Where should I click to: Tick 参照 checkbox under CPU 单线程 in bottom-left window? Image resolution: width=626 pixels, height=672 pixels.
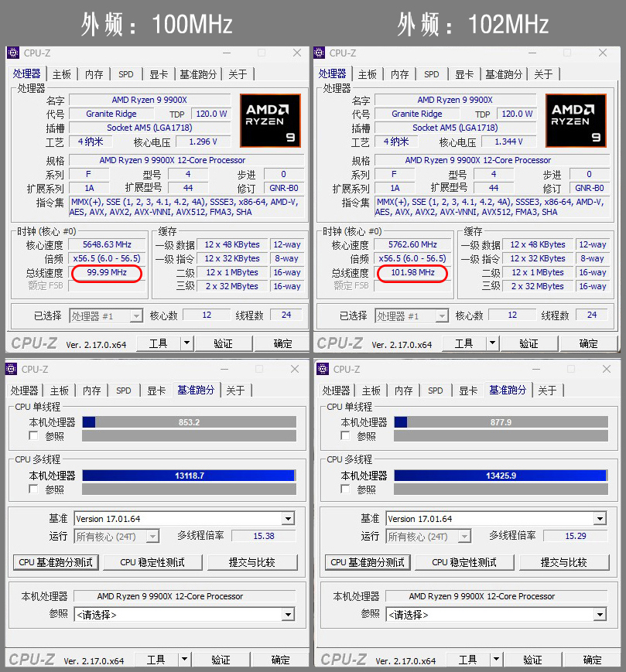click(33, 436)
